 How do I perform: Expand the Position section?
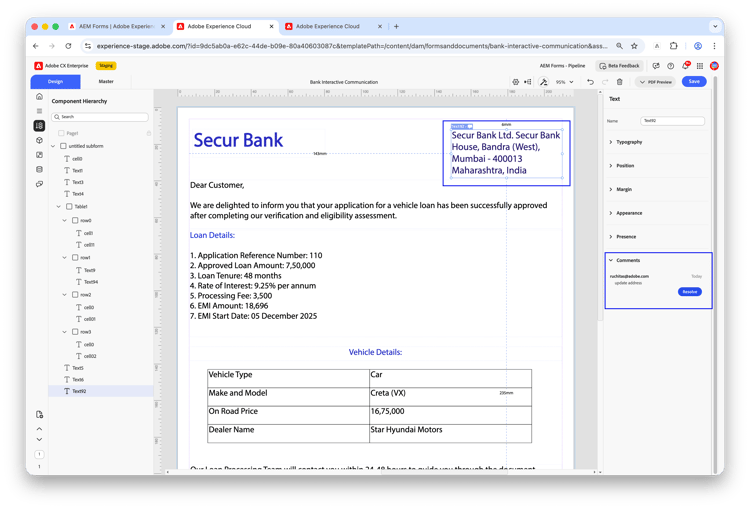pos(627,166)
